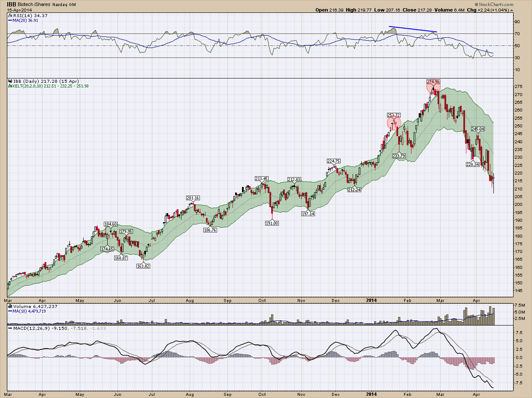Click the blue RSI divergence trendline
532x398 pixels.
[x=413, y=29]
